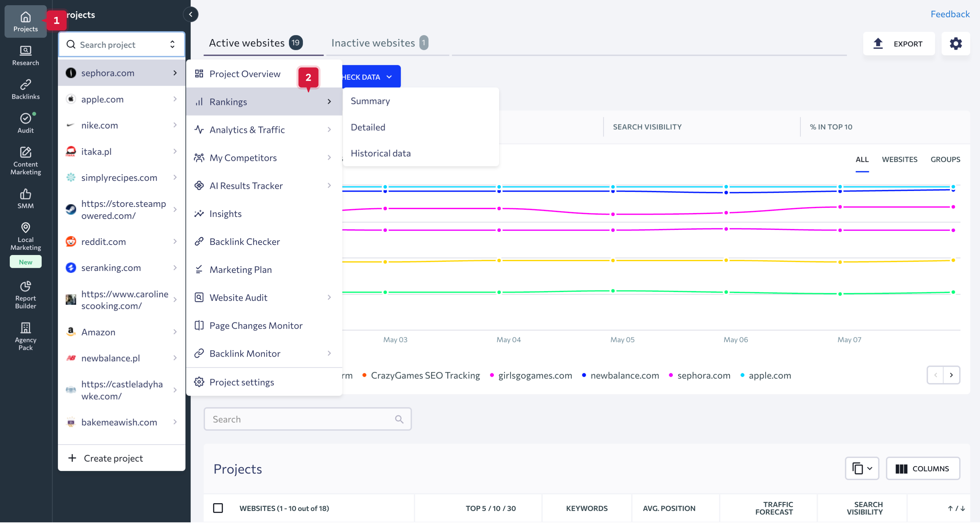Screen dimensions: 980x525
Task: Select the simplyrecipes.com project
Action: (x=121, y=178)
